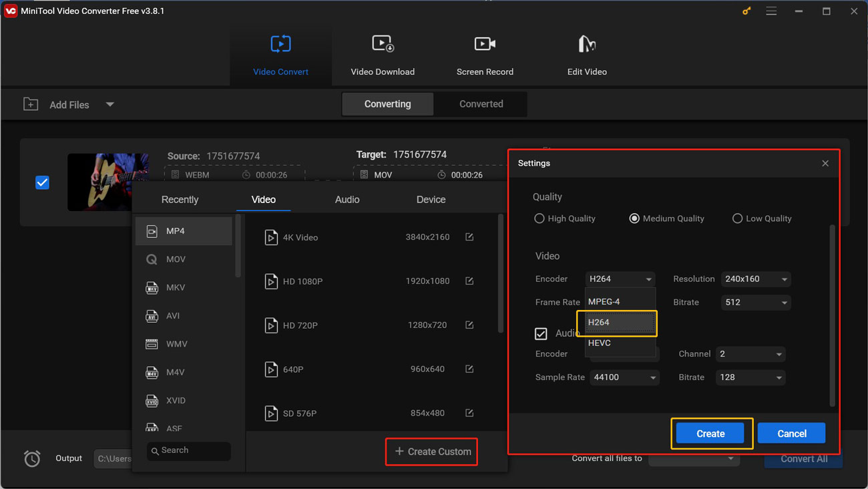Switch to the Converted tab
This screenshot has height=489, width=868.
coord(481,104)
